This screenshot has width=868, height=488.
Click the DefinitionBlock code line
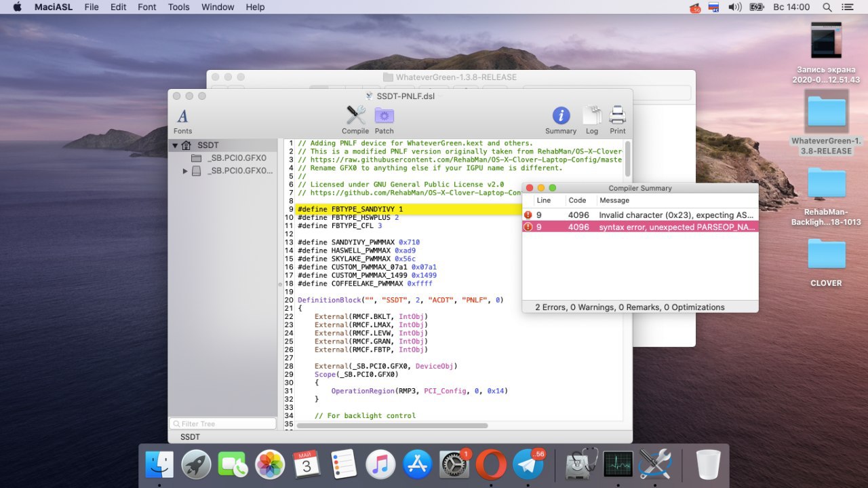coord(400,299)
